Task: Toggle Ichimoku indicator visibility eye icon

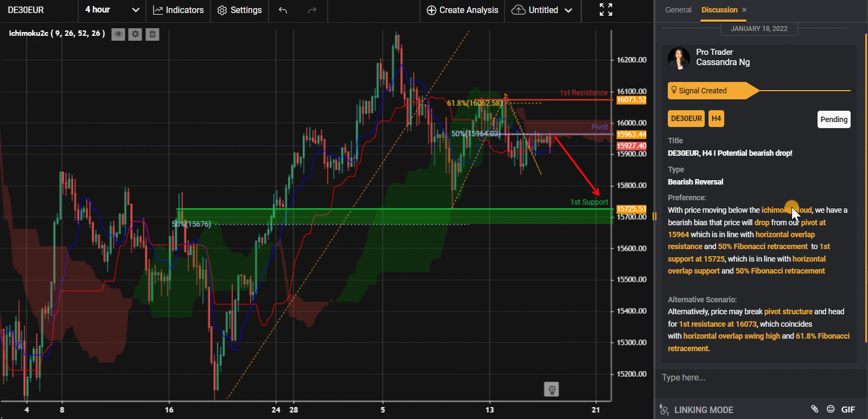Action: click(x=118, y=34)
